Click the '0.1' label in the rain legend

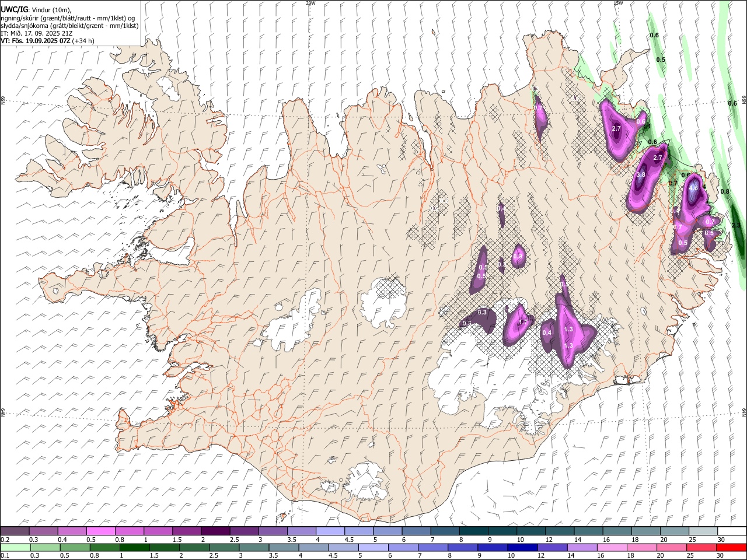click(x=4, y=556)
